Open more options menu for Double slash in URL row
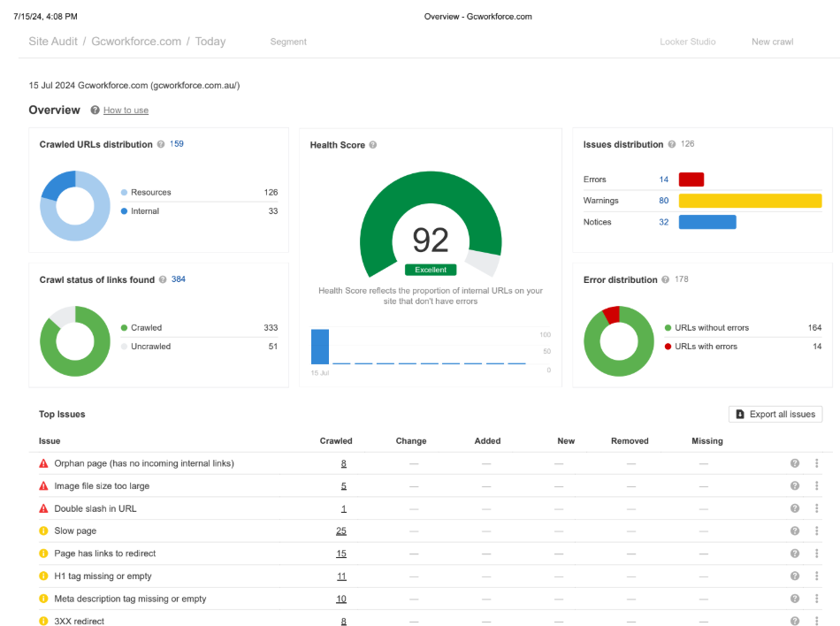The width and height of the screenshot is (840, 626). click(817, 508)
